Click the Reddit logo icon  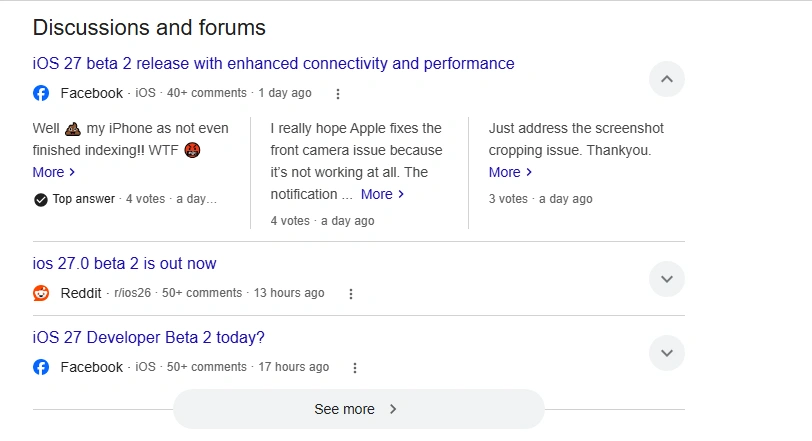click(41, 293)
